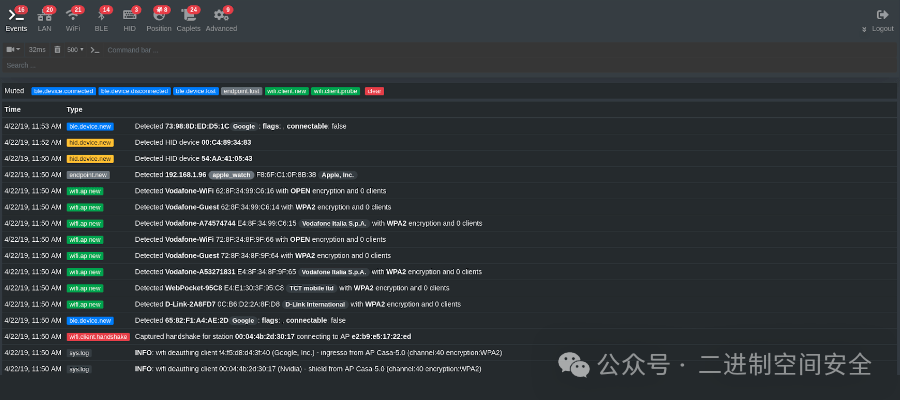
Task: Open the video camera record dropdown
Action: (x=13, y=49)
